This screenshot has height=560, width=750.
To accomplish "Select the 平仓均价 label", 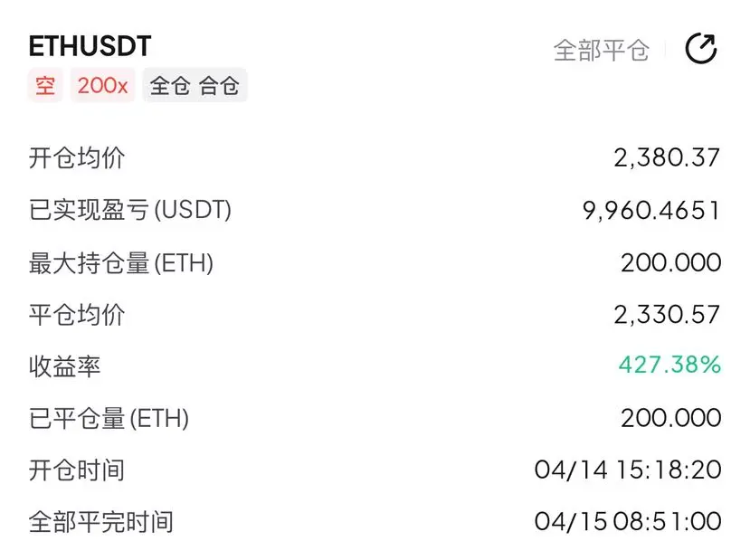I will 77,315.
